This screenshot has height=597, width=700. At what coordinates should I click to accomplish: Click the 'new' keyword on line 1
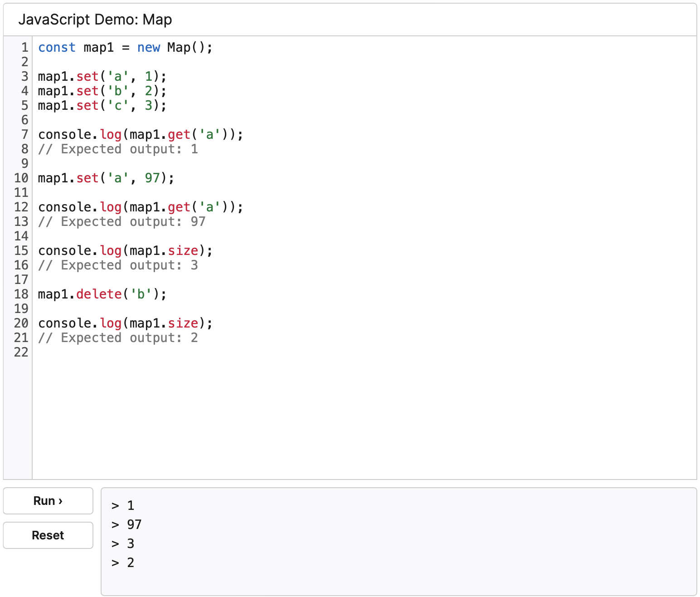click(149, 48)
